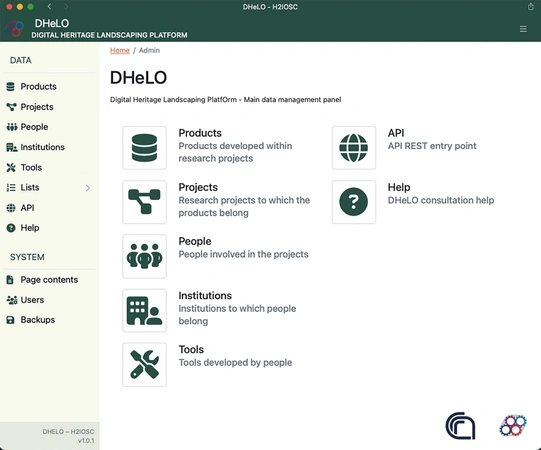Click the CNR logo in footer

[x=460, y=426]
